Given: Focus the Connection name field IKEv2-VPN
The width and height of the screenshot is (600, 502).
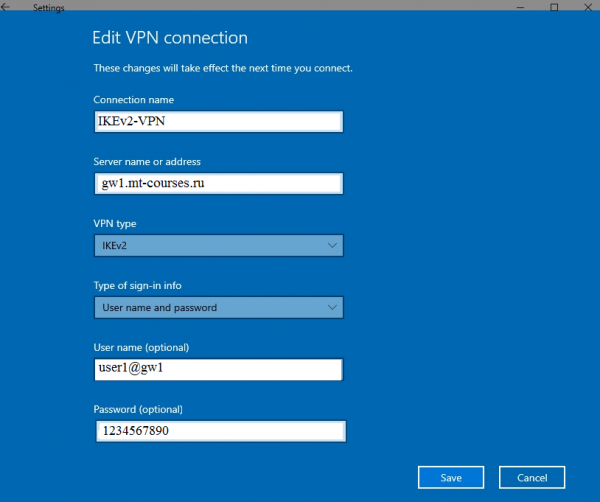Looking at the screenshot, I should (218, 122).
